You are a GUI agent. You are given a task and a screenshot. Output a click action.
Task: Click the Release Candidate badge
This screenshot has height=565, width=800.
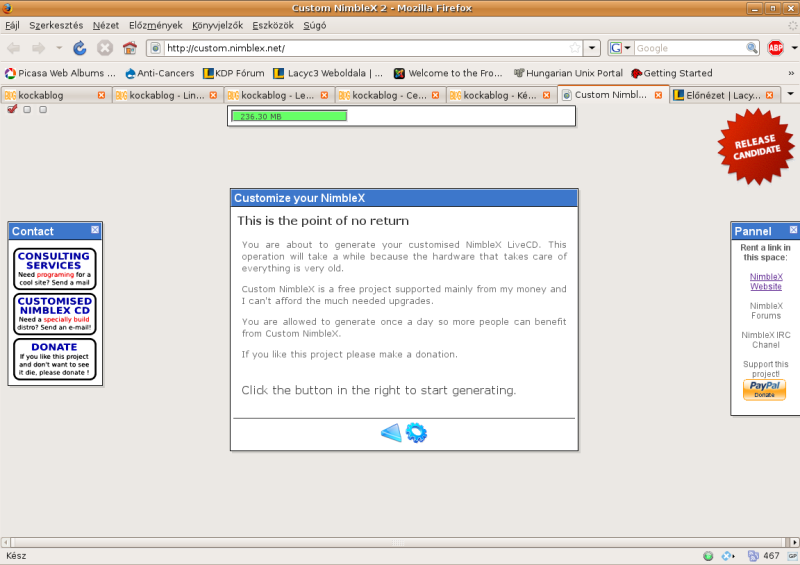(x=756, y=146)
